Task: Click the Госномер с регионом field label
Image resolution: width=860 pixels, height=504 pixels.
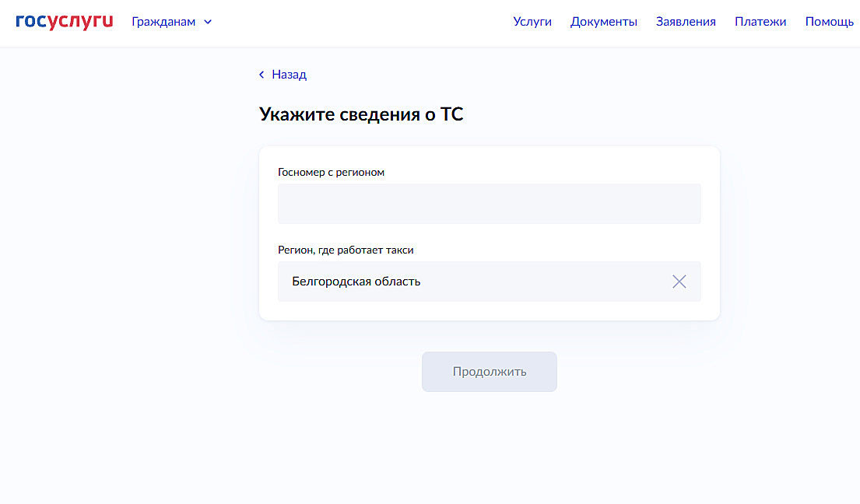Action: click(x=330, y=172)
